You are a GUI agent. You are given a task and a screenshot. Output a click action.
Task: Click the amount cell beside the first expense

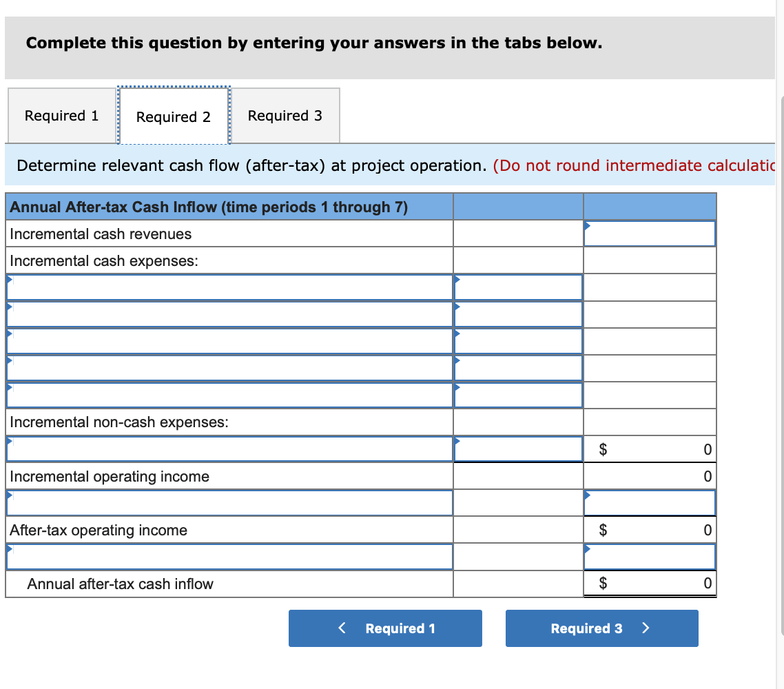pyautogui.click(x=517, y=287)
